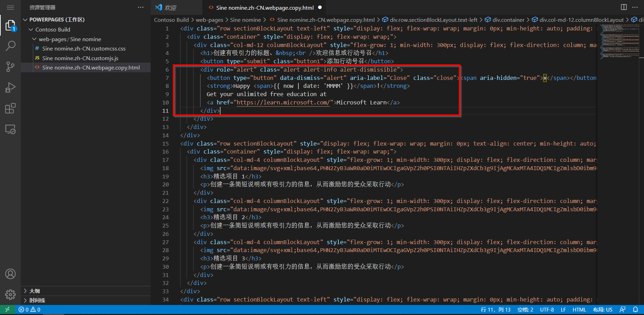Viewport: 644px width, 315px height.
Task: Close the unsaved editor tab dot
Action: click(x=320, y=7)
